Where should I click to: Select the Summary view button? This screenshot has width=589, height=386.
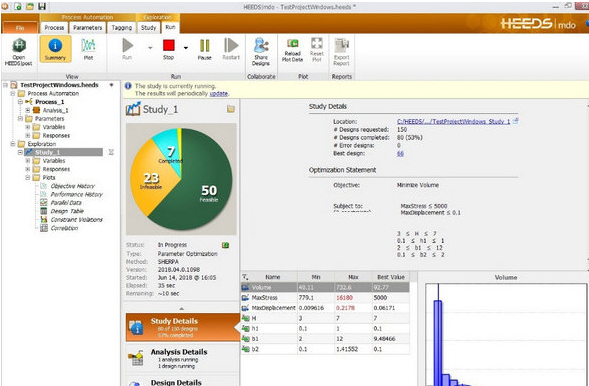point(55,49)
